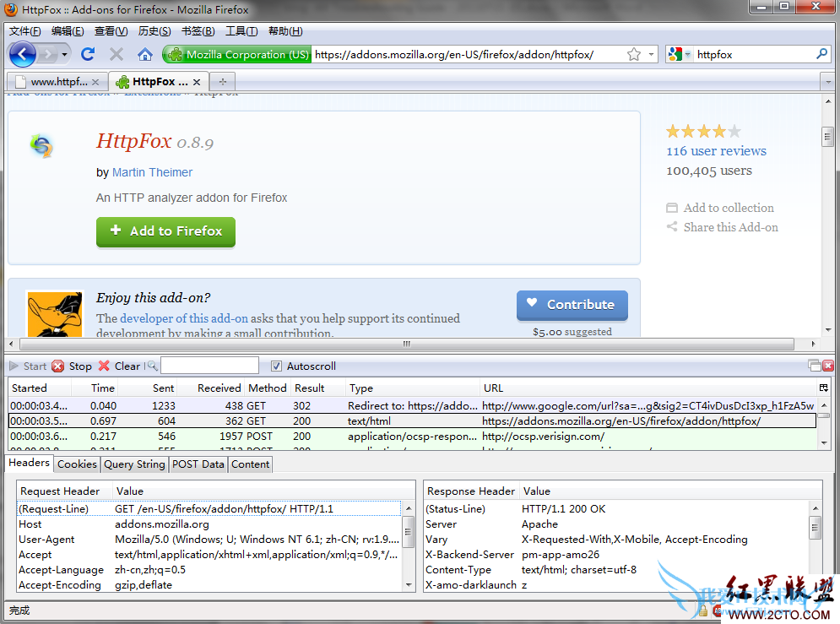840x624 pixels.
Task: Open the 工具(T) menu
Action: pyautogui.click(x=241, y=31)
